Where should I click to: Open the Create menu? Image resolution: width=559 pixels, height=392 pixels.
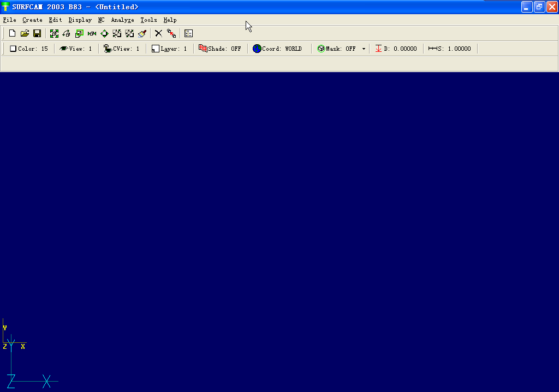tap(32, 20)
